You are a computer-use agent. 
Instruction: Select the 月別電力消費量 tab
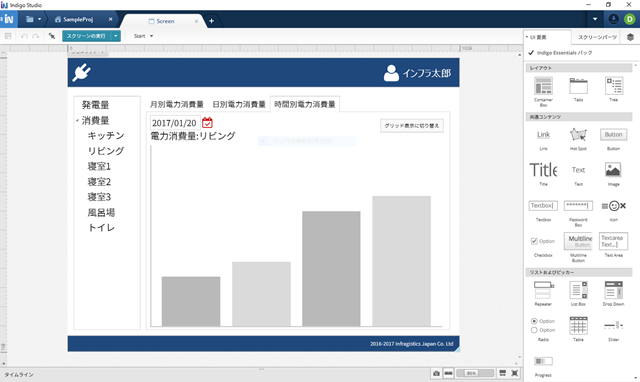click(x=177, y=104)
